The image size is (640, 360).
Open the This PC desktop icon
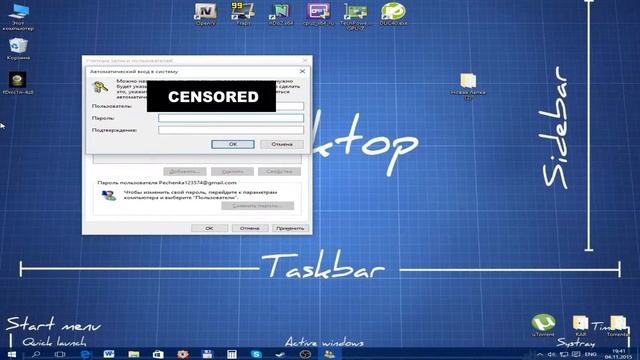(18, 17)
